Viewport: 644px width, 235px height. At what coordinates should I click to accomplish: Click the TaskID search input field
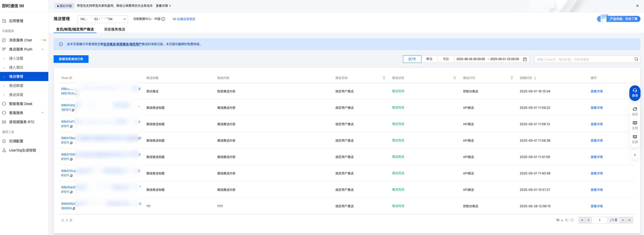[584, 59]
